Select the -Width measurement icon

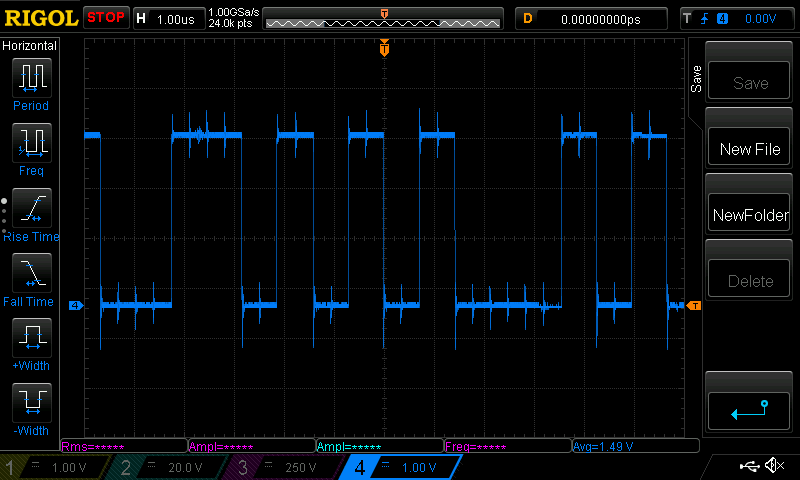[32, 402]
